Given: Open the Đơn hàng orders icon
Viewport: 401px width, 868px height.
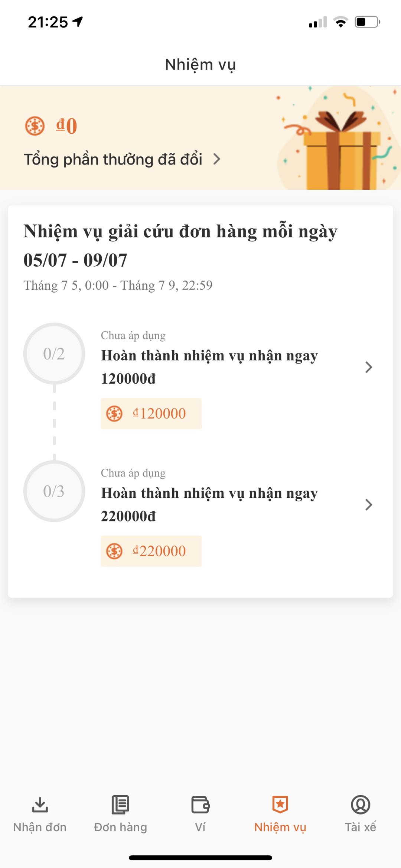Looking at the screenshot, I should 120,804.
